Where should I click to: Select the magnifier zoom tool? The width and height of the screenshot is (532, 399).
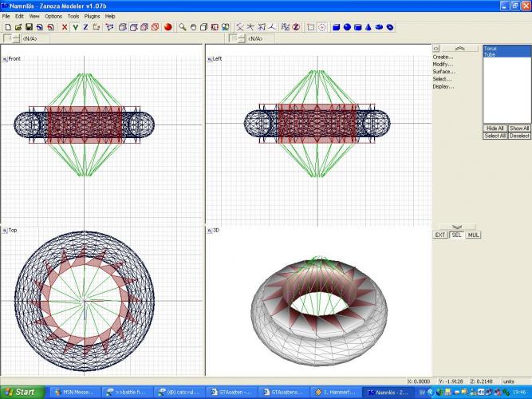[x=183, y=26]
